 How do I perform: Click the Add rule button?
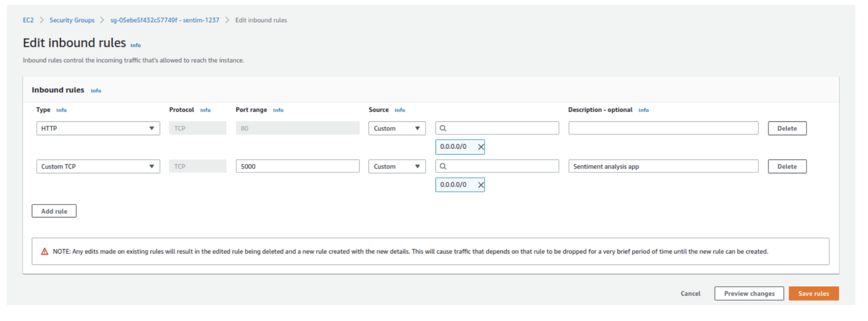[54, 211]
